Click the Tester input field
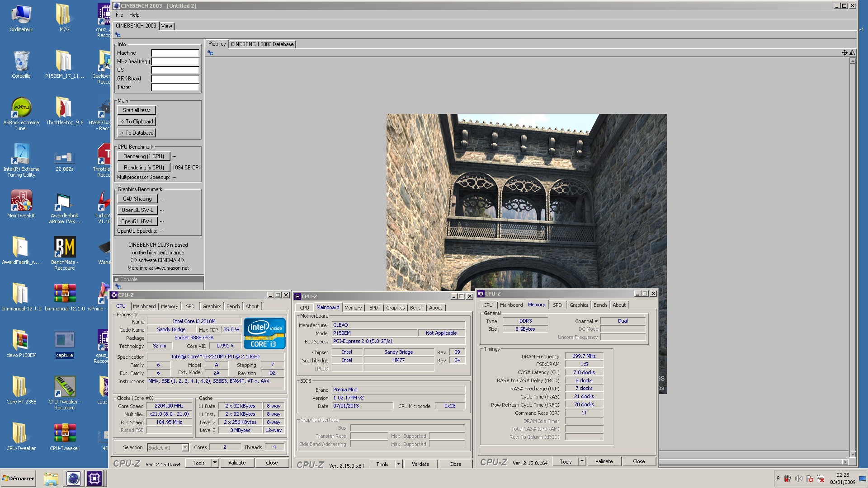This screenshot has width=868, height=488. pos(175,87)
